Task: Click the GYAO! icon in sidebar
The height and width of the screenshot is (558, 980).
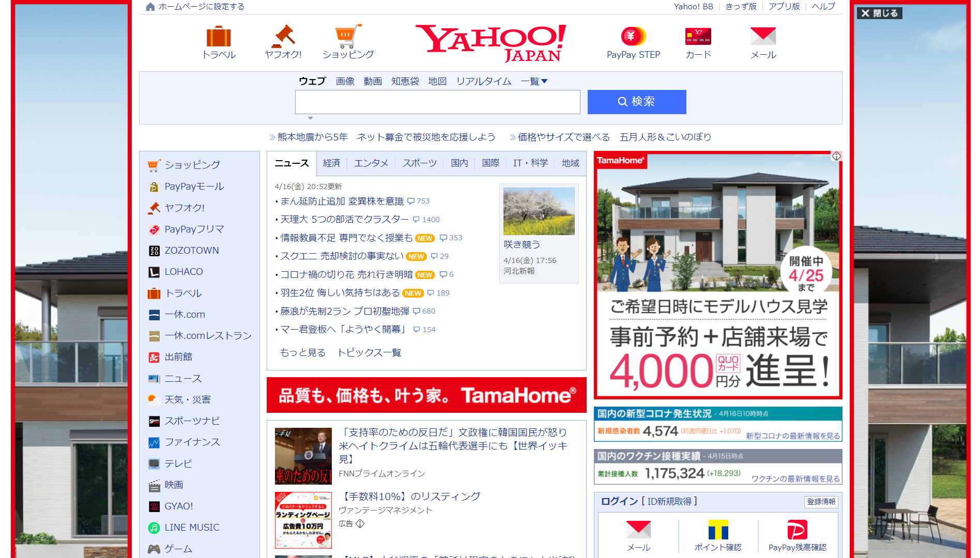Action: tap(154, 506)
